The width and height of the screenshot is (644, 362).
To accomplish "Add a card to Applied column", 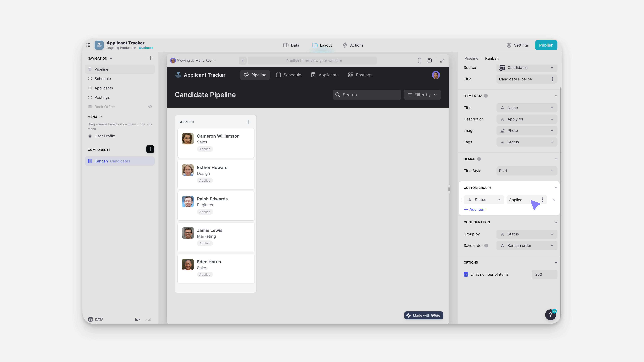I will [249, 122].
